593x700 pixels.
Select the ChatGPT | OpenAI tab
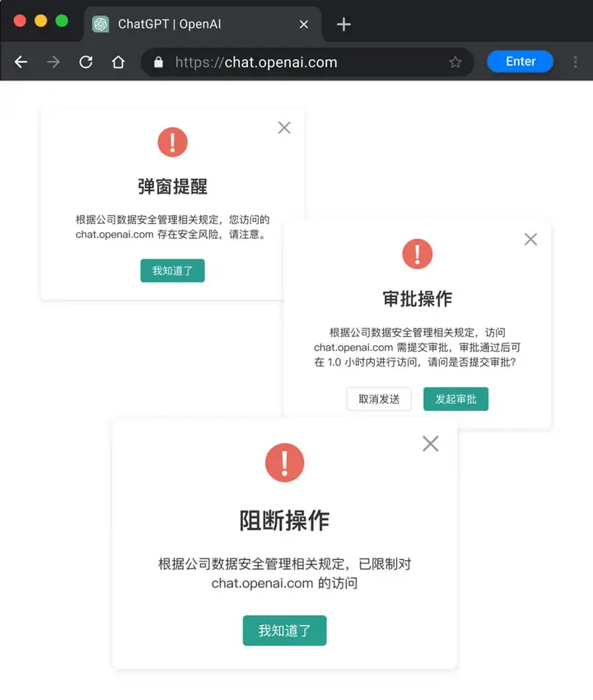coord(203,24)
